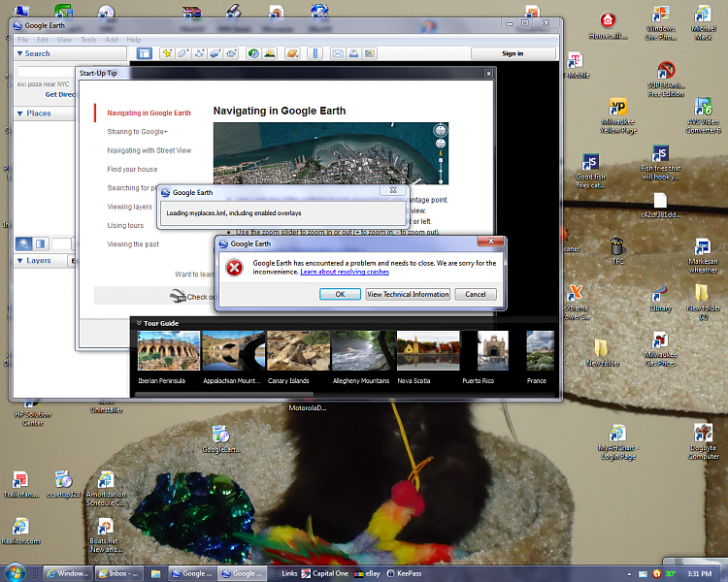The width and height of the screenshot is (728, 582).
Task: Click the Add Placemark pushpin icon
Action: (167, 53)
